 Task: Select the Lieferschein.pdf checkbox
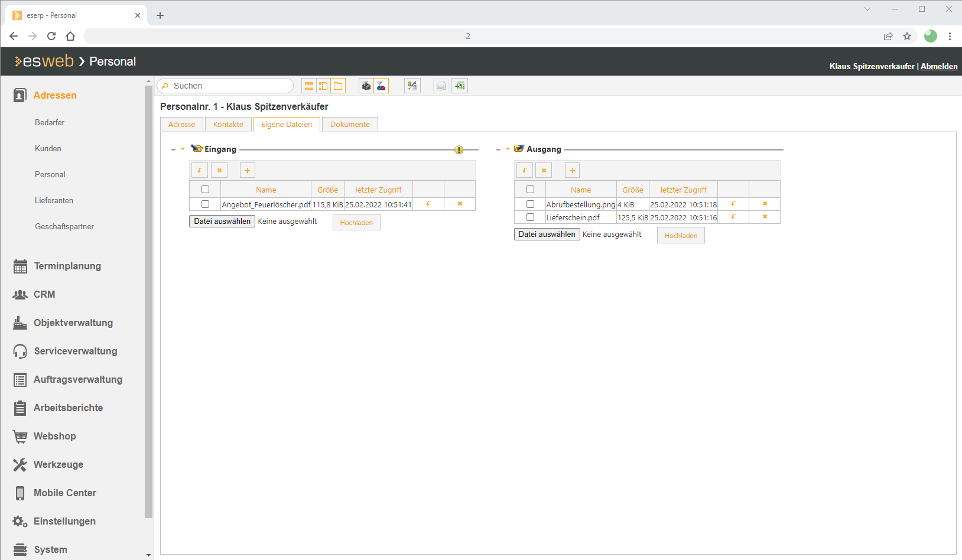[530, 217]
